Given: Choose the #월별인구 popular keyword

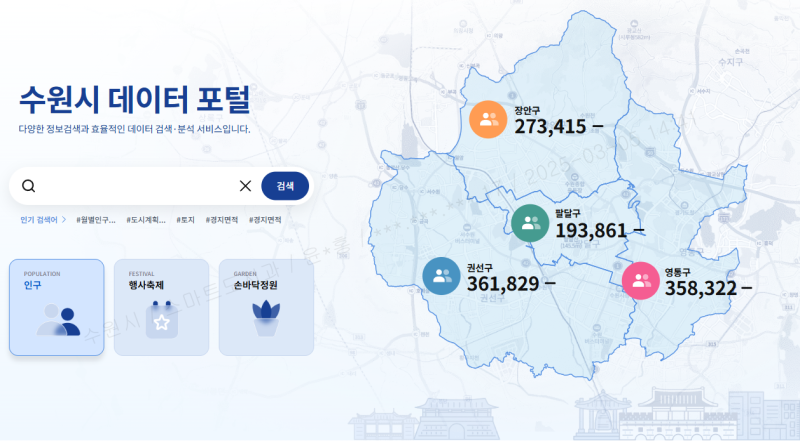Looking at the screenshot, I should [95, 219].
